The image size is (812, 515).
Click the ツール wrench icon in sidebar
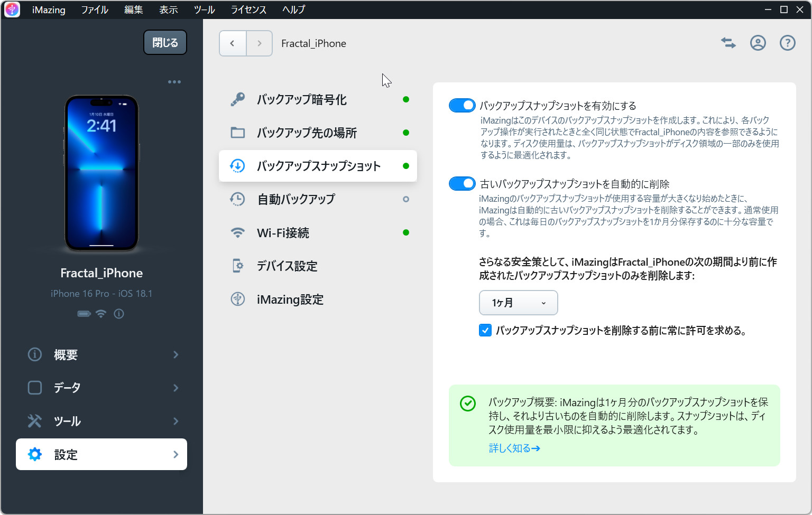tap(35, 421)
